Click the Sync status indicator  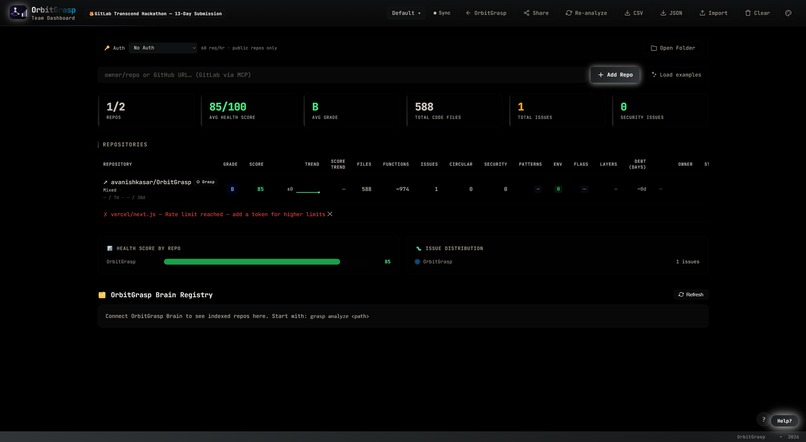pos(442,13)
